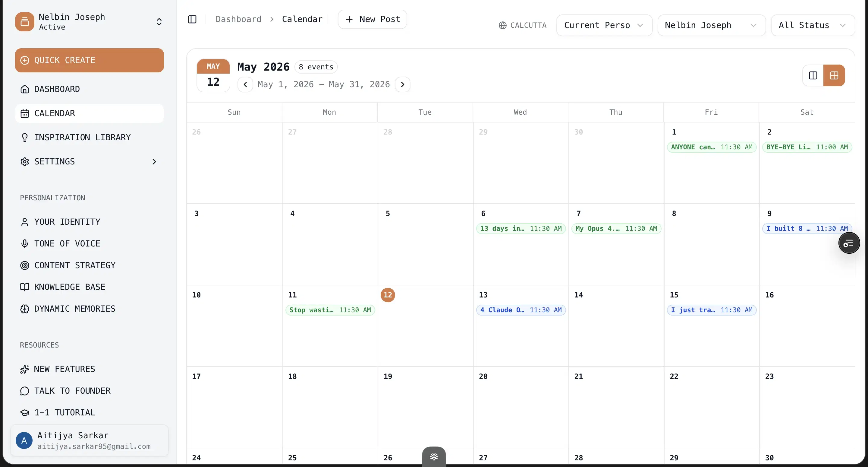Open the 'ANYONE can…' event on May 1
The width and height of the screenshot is (868, 467).
[x=711, y=147]
